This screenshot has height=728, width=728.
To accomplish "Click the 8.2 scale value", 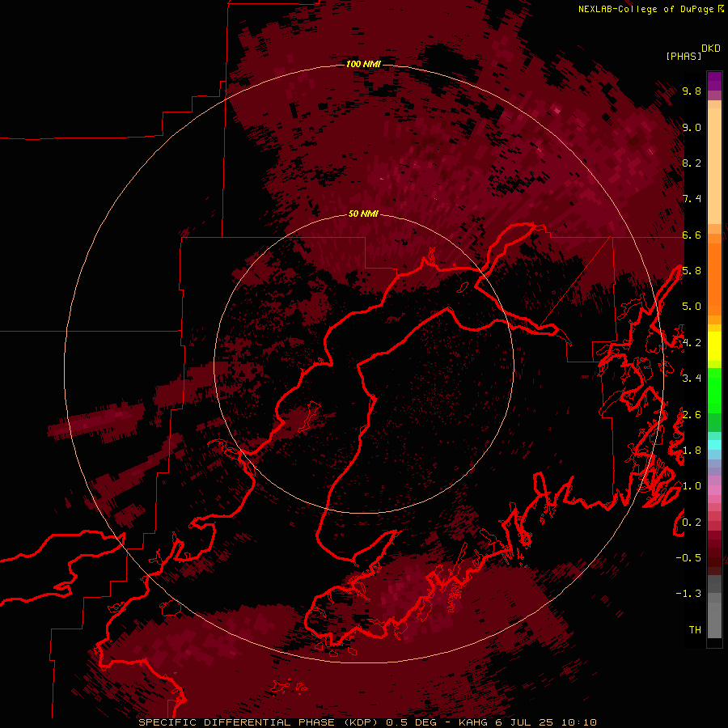I will tap(692, 163).
